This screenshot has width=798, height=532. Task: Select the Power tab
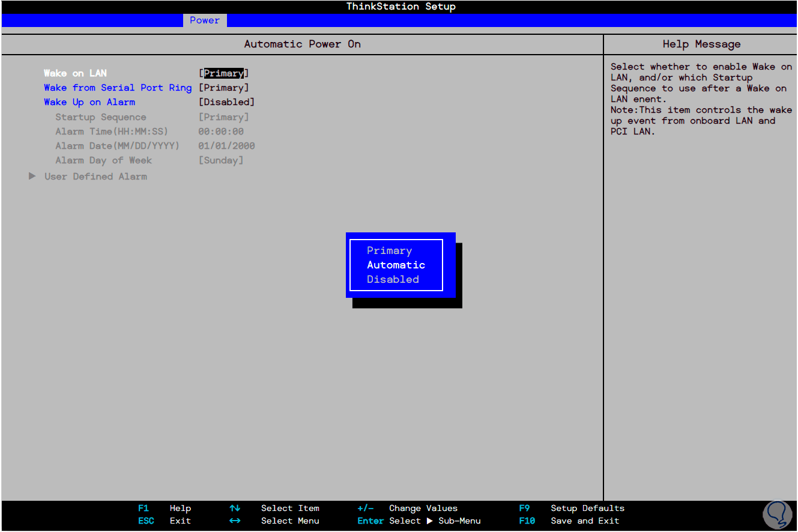(205, 20)
